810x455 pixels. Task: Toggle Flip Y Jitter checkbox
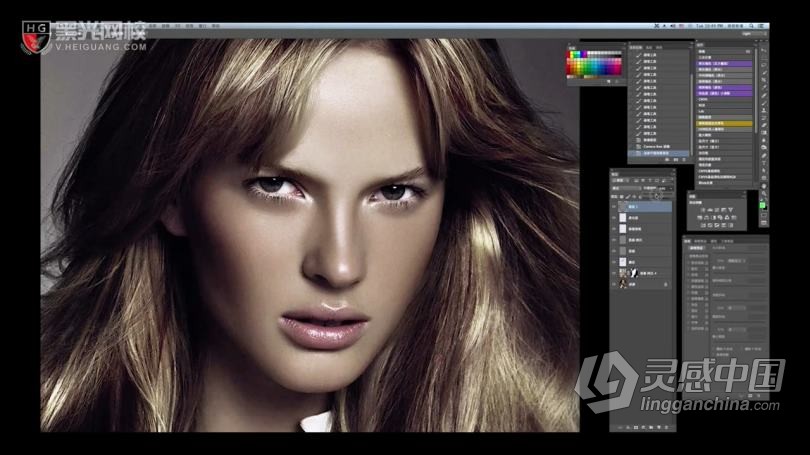click(742, 349)
